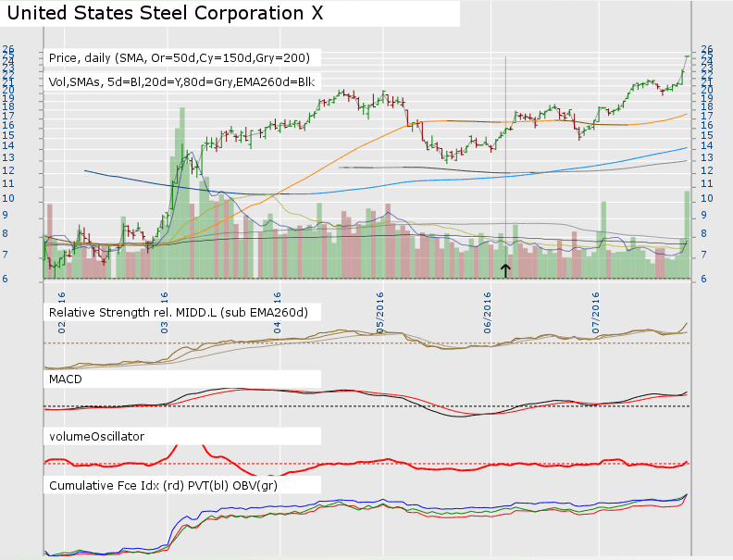The height and width of the screenshot is (560, 733).
Task: Click the 10 price label on right axis
Action: (706, 198)
